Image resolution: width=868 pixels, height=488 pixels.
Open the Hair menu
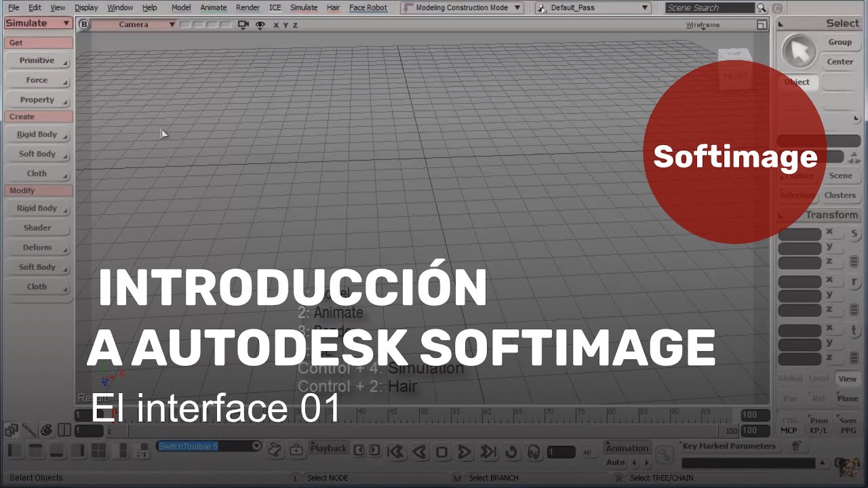pyautogui.click(x=334, y=8)
